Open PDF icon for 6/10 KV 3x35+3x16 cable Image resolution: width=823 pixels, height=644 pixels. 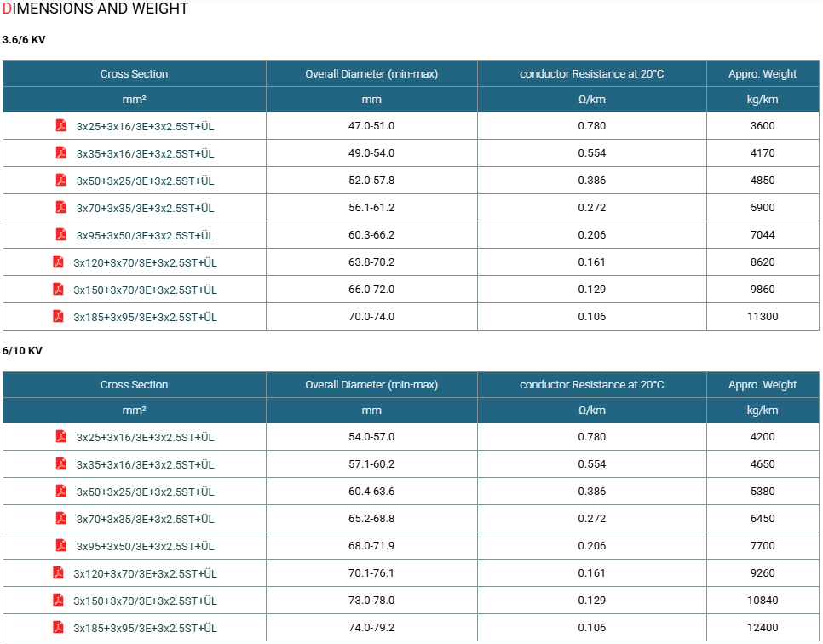coord(60,463)
